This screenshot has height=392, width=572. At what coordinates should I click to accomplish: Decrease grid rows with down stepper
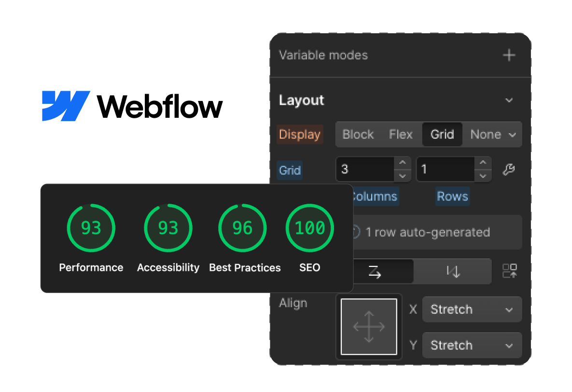point(483,176)
